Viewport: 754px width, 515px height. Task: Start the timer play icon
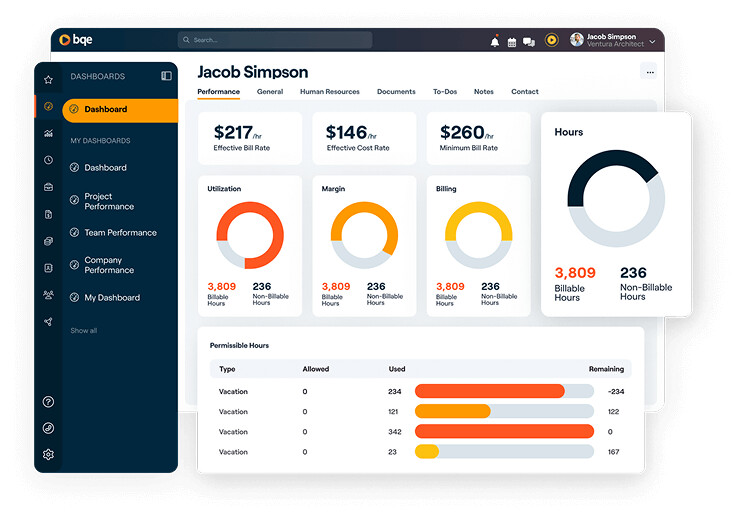[x=552, y=40]
